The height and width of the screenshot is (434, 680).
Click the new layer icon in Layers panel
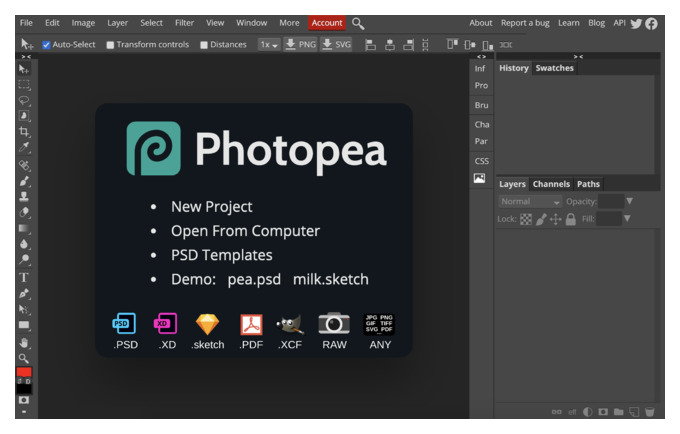pos(634,411)
